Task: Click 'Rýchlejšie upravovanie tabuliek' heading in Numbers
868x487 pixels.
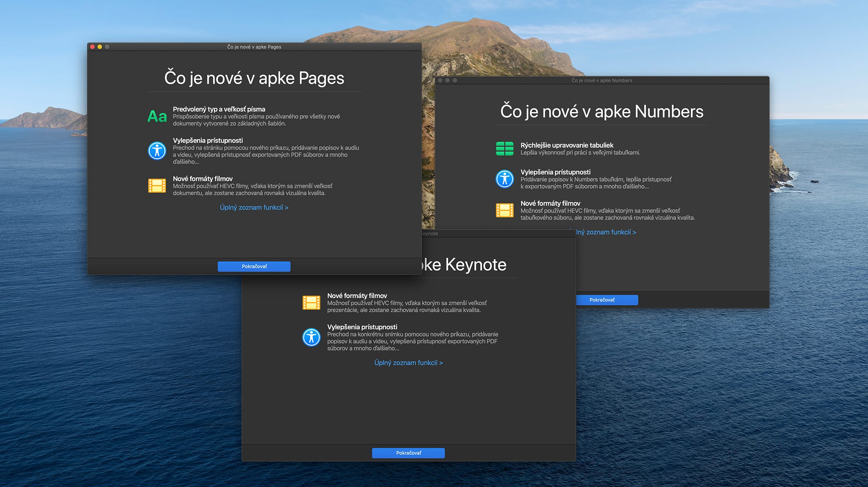Action: coord(567,145)
